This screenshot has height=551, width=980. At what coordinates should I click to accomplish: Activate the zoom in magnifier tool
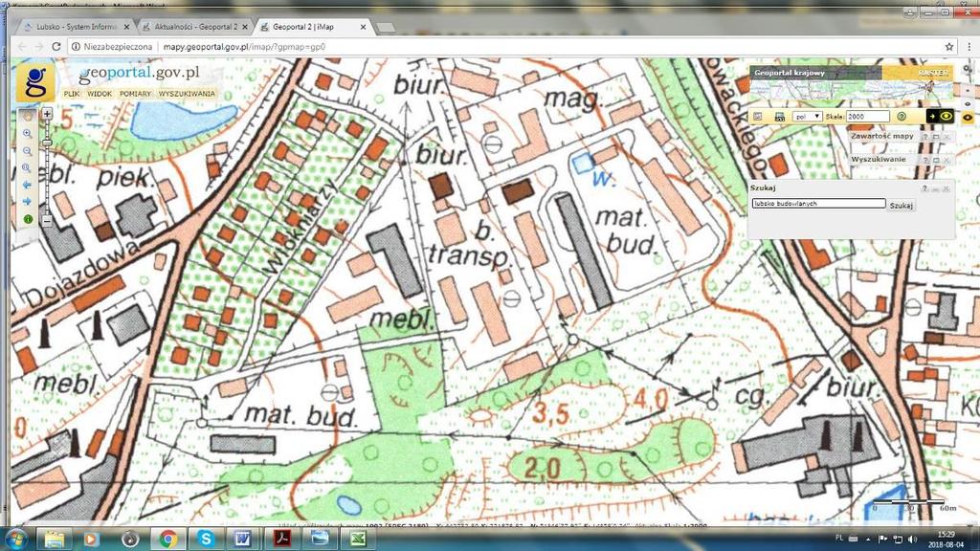(x=28, y=134)
